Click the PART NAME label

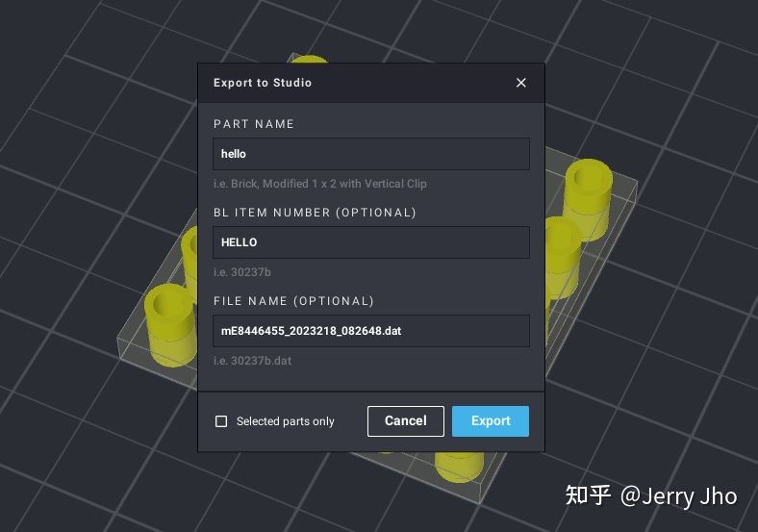pos(254,124)
